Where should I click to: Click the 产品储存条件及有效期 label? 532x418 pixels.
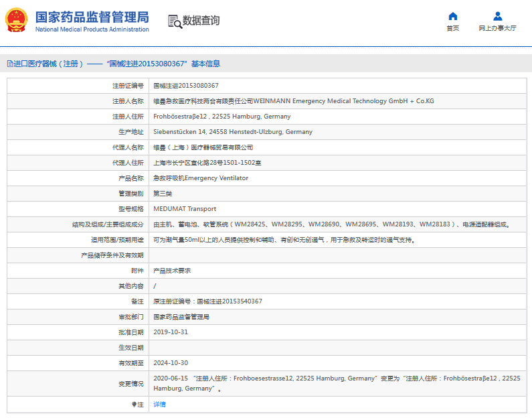coord(112,255)
